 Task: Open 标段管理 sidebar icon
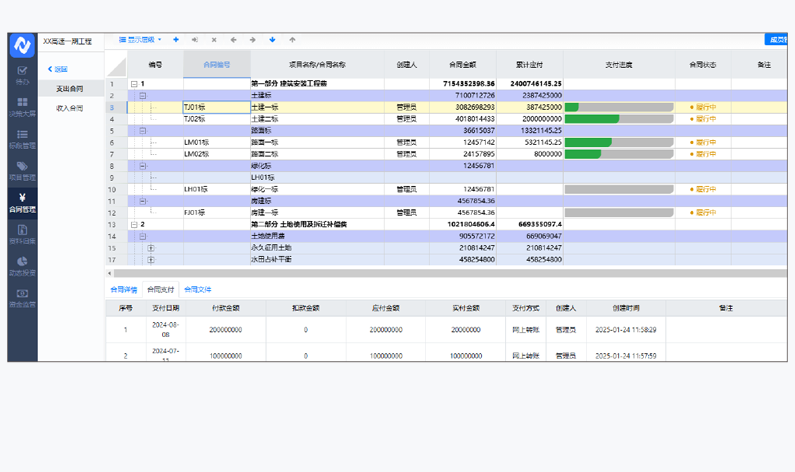coord(21,139)
